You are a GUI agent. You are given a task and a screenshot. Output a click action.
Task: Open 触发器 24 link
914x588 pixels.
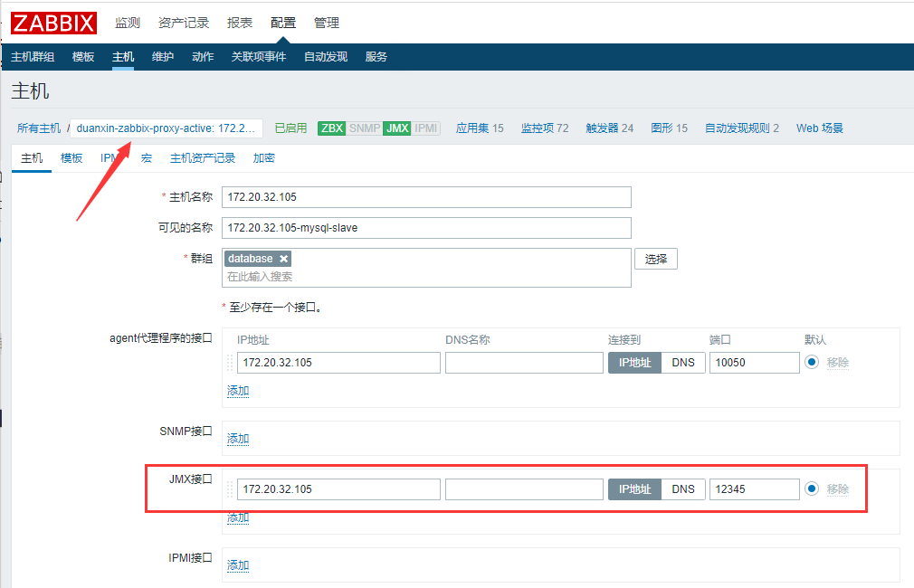click(x=610, y=128)
